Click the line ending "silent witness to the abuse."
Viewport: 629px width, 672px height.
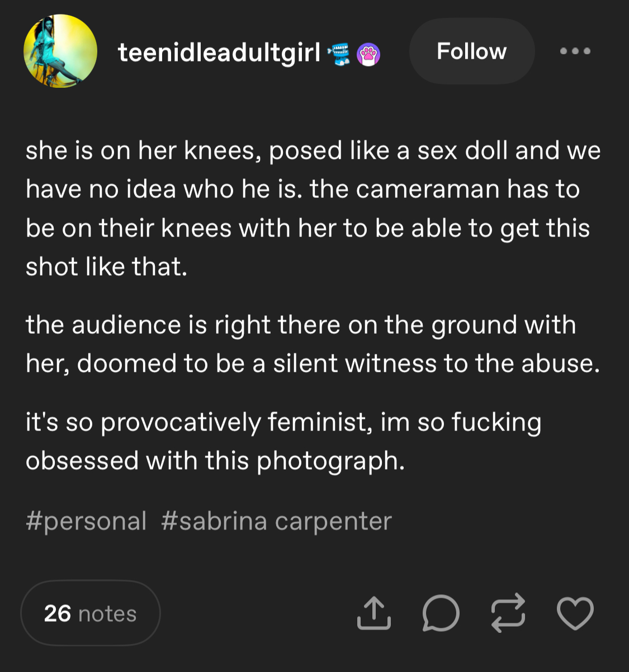(x=313, y=363)
